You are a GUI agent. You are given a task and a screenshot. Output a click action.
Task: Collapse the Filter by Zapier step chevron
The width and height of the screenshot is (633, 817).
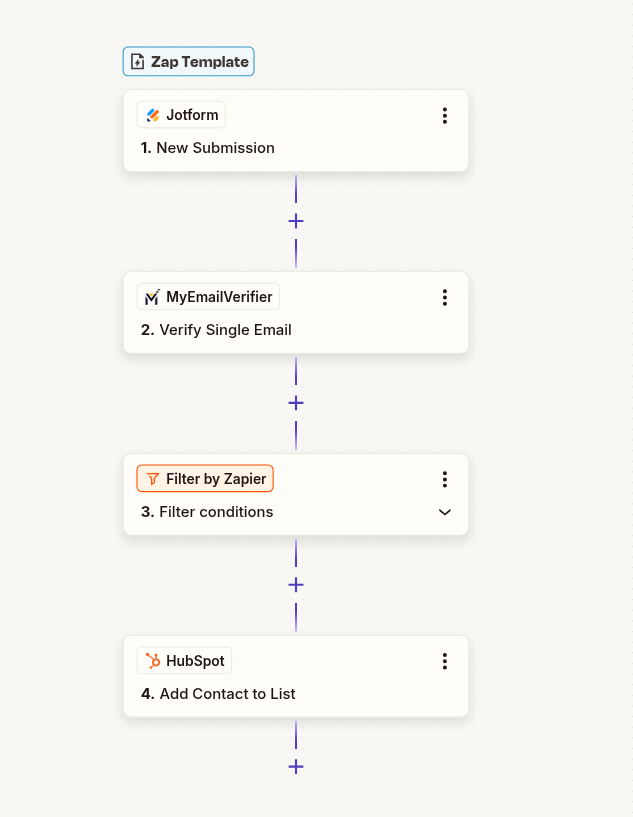[445, 512]
